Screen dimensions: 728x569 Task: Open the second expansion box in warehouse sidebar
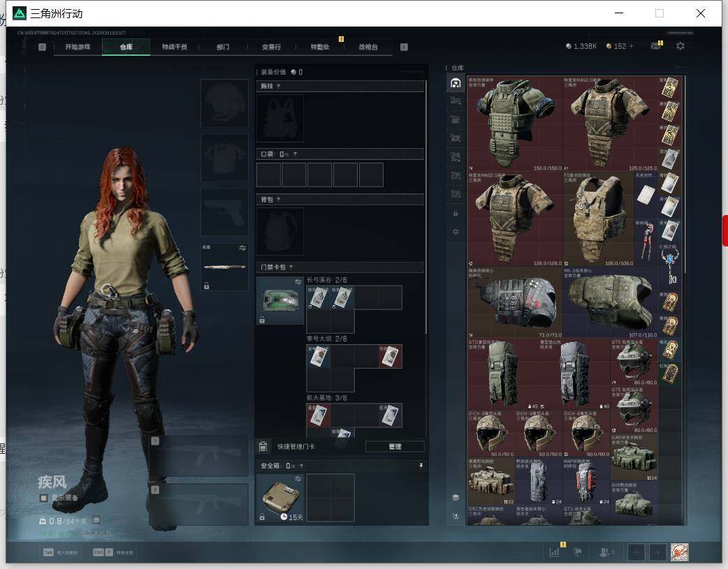(456, 120)
